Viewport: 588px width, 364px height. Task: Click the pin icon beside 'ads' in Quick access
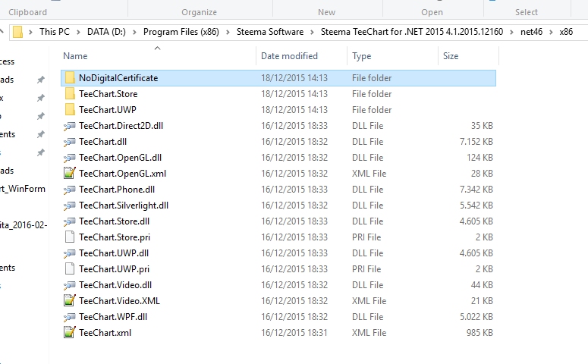[40, 80]
